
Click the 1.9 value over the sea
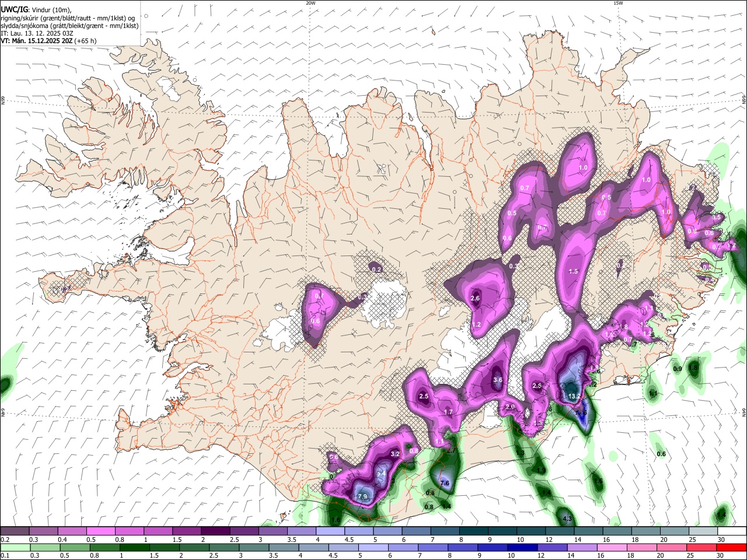click(542, 471)
